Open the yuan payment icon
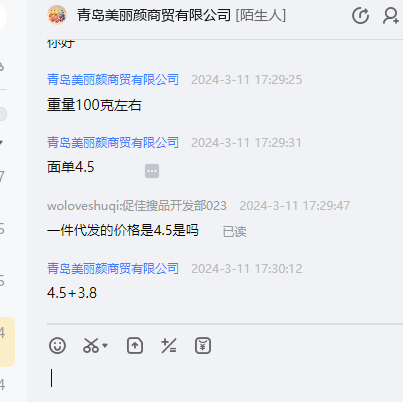The width and height of the screenshot is (403, 402). pyautogui.click(x=203, y=346)
